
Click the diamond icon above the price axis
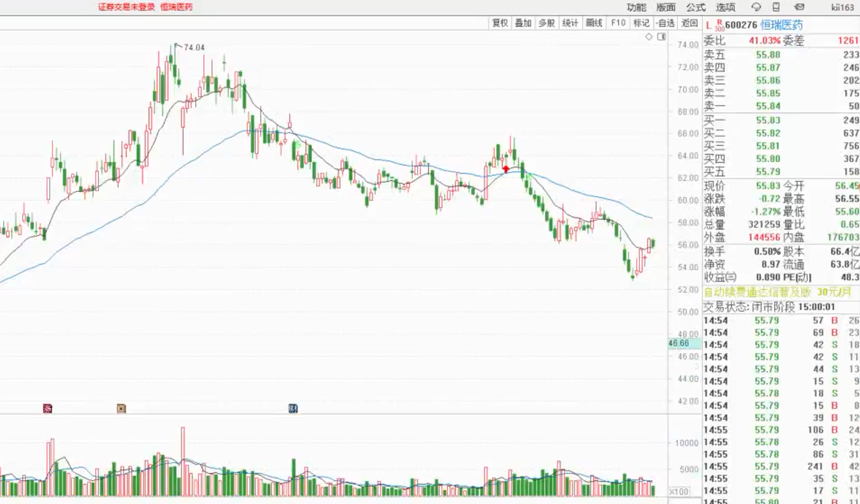649,37
